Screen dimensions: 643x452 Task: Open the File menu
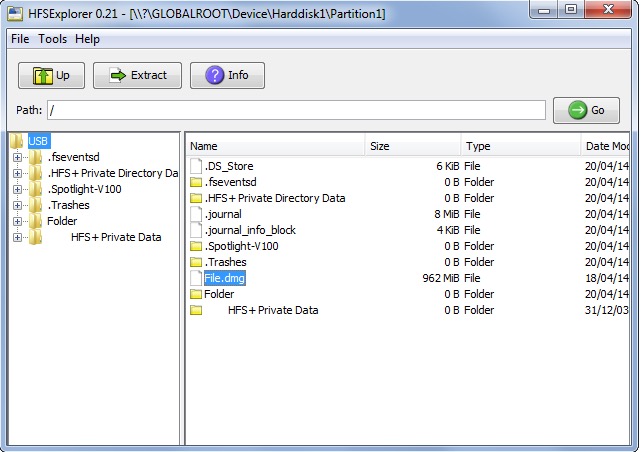tap(20, 39)
